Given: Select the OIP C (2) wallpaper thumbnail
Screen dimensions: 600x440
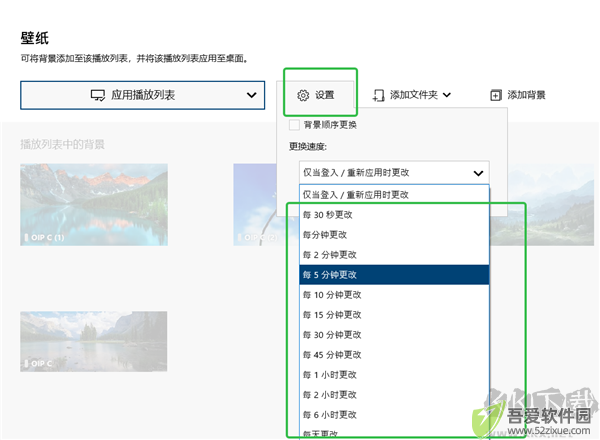Looking at the screenshot, I should click(x=255, y=204).
